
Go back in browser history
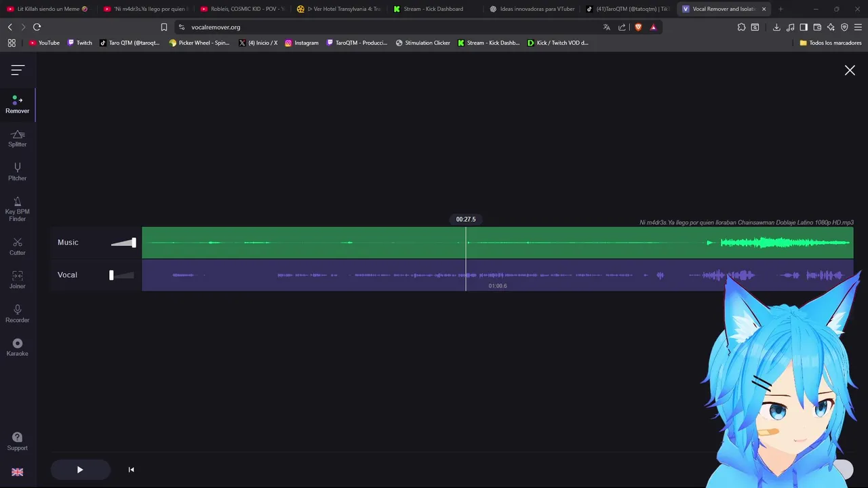pos(9,27)
